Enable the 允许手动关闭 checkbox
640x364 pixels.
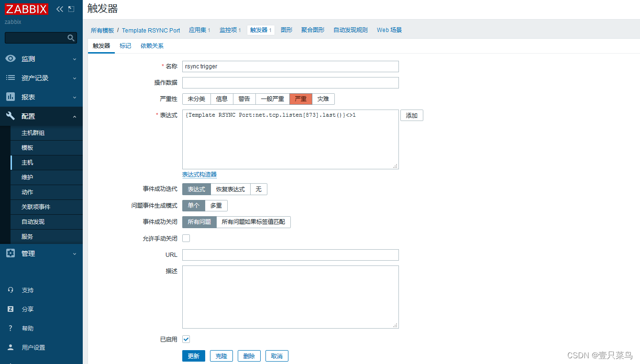[186, 238]
